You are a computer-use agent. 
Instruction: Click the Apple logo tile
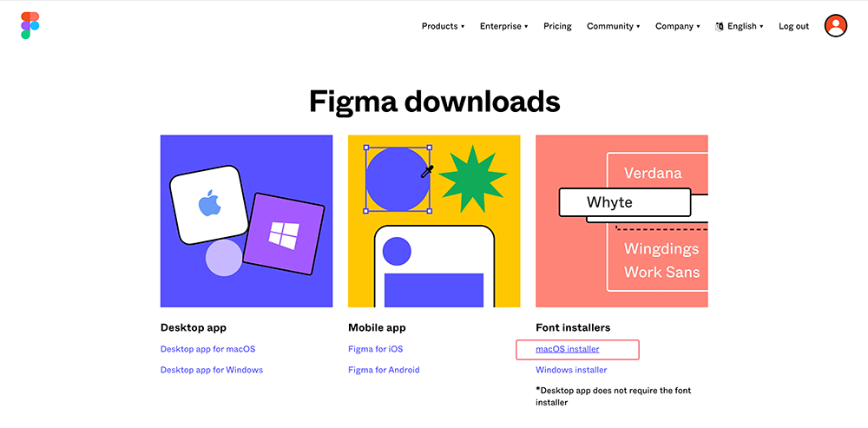[x=207, y=205]
